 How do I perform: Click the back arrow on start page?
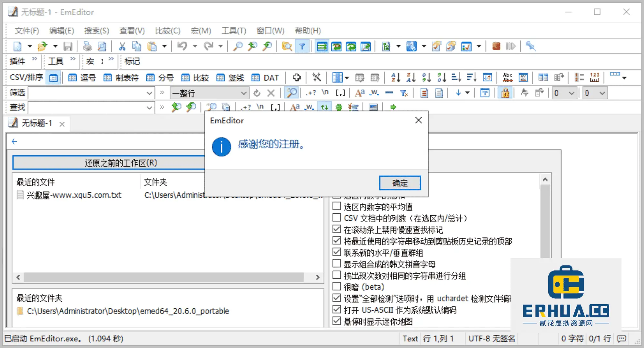[14, 141]
